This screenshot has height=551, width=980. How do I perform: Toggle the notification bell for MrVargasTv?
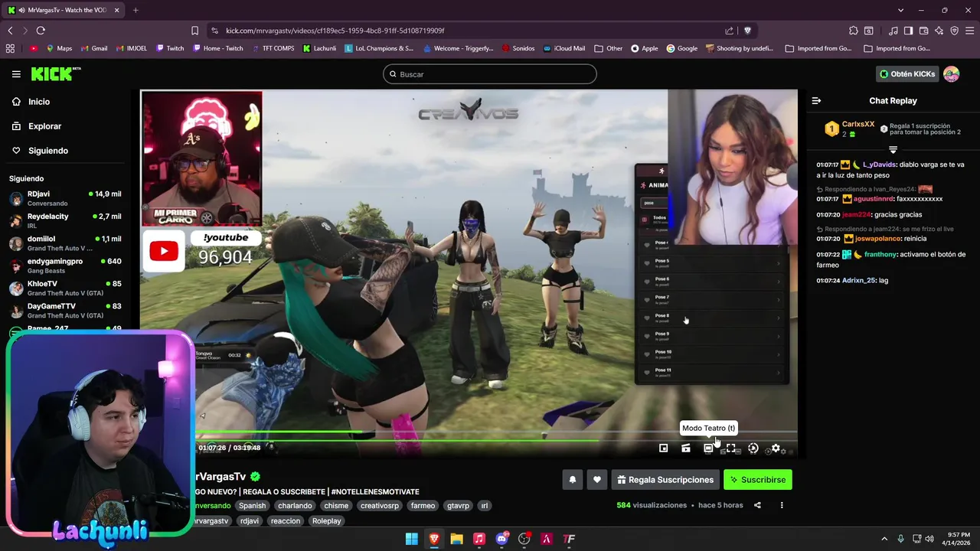(572, 480)
